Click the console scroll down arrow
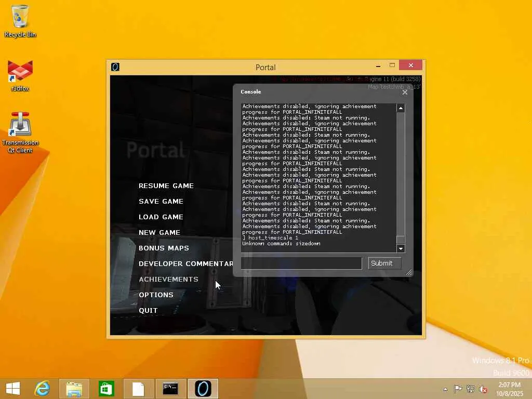Viewport: 532px width, 399px height. pos(401,248)
